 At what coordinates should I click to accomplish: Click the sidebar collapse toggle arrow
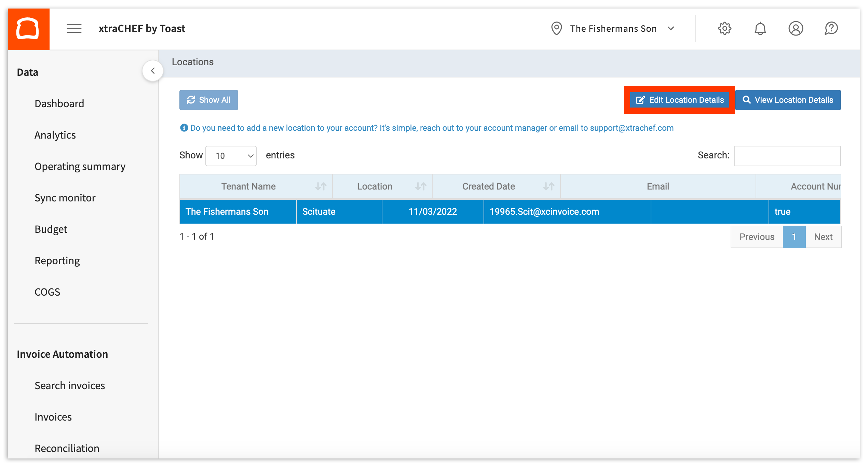152,71
